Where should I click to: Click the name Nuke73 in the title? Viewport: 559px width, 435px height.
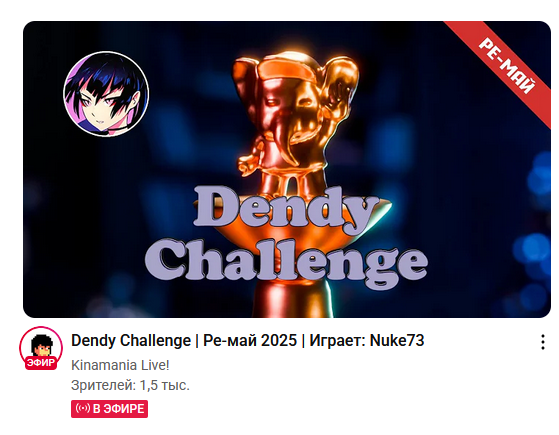point(397,340)
